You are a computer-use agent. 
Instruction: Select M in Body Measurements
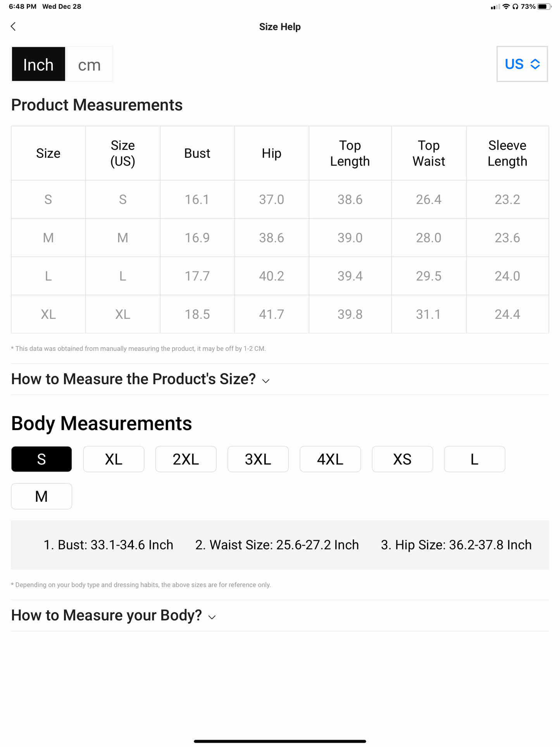point(41,496)
